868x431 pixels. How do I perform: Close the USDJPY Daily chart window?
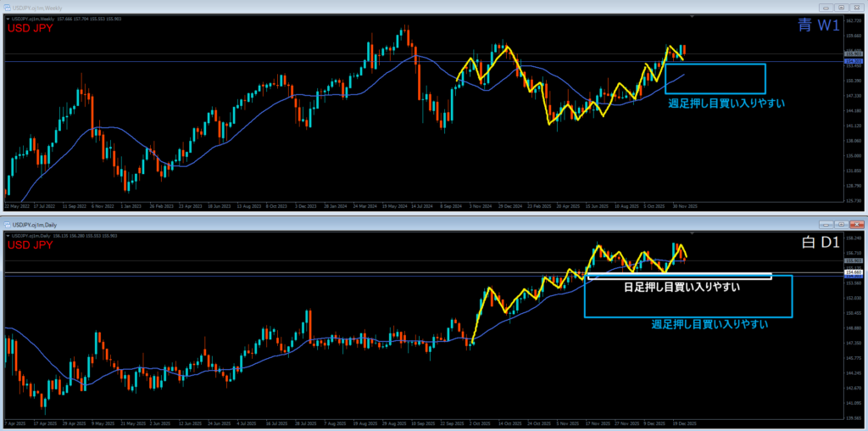coord(856,224)
